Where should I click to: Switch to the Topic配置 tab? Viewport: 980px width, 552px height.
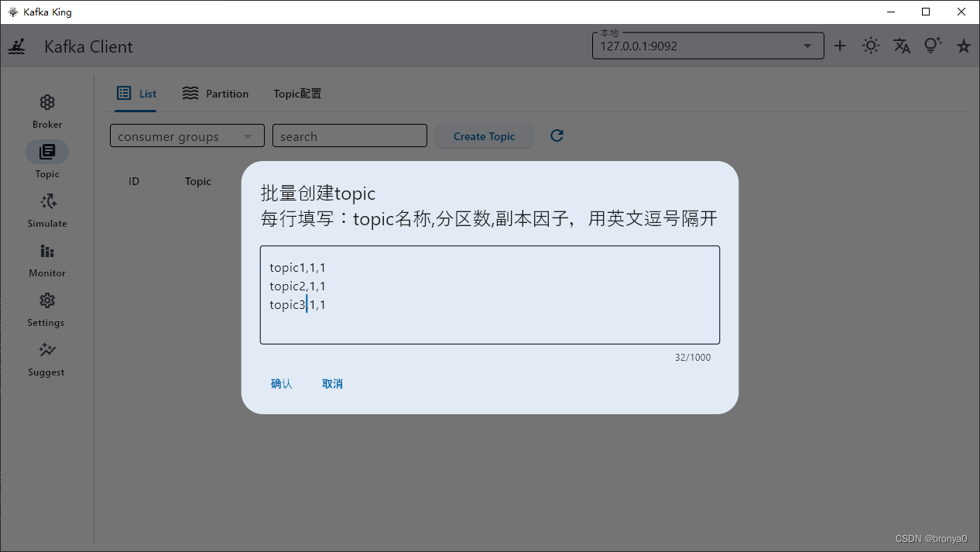297,94
